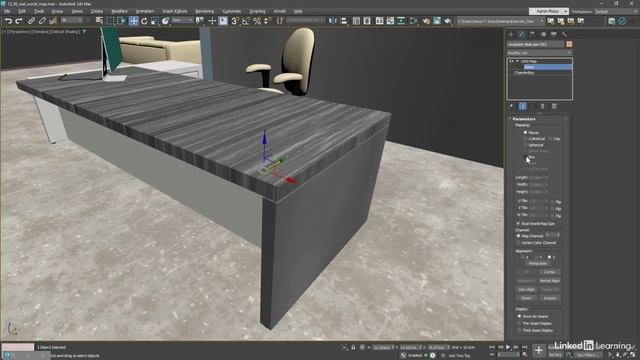Image resolution: width=640 pixels, height=360 pixels.
Task: Toggle UVW Map modifier eye visibility
Action: [511, 61]
